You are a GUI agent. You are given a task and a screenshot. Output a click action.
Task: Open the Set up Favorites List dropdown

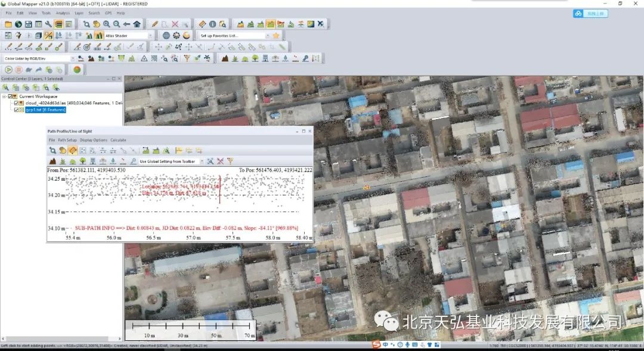[267, 36]
